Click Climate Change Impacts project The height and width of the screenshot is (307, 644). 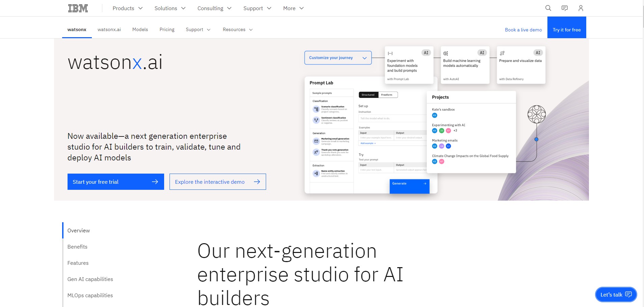(470, 156)
